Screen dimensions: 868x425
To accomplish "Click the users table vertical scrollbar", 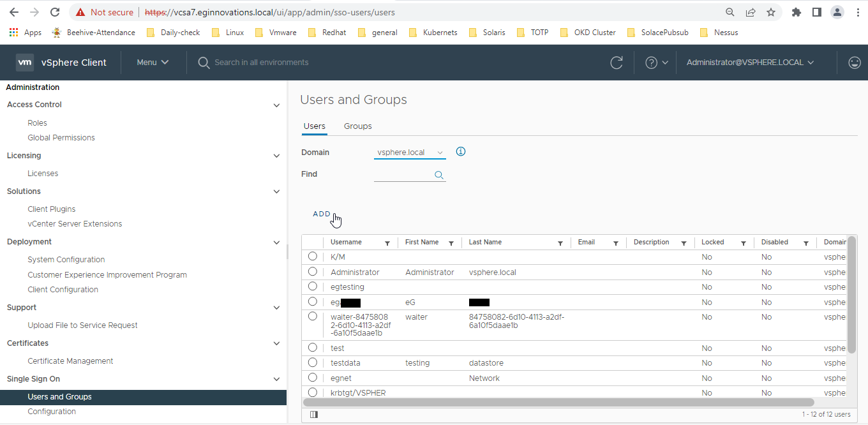I will coord(852,294).
